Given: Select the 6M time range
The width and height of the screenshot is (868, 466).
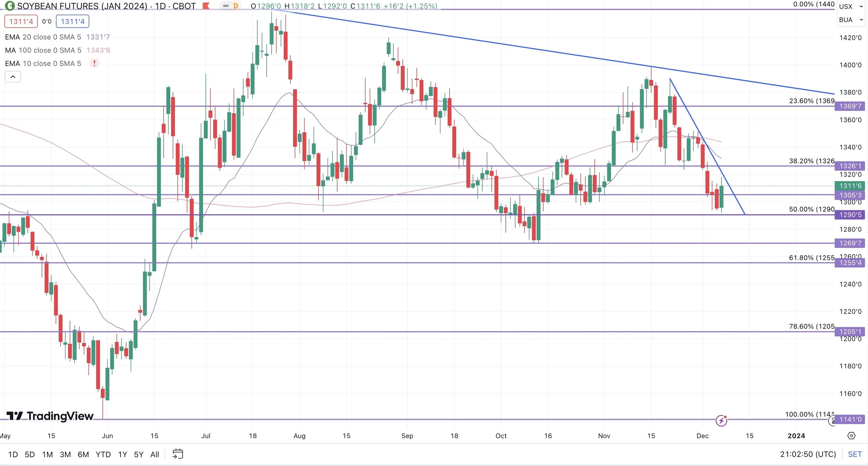Looking at the screenshot, I should pos(83,455).
